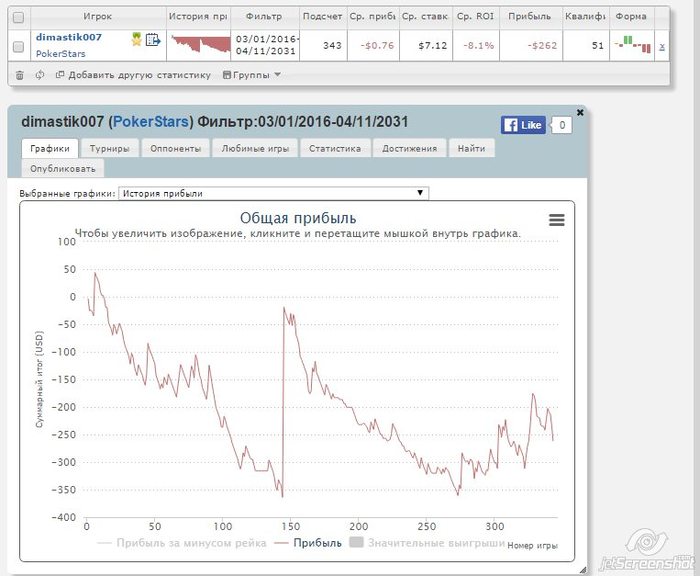The height and width of the screenshot is (576, 700).
Task: Open the Опубликовать tab
Action: coord(63,169)
